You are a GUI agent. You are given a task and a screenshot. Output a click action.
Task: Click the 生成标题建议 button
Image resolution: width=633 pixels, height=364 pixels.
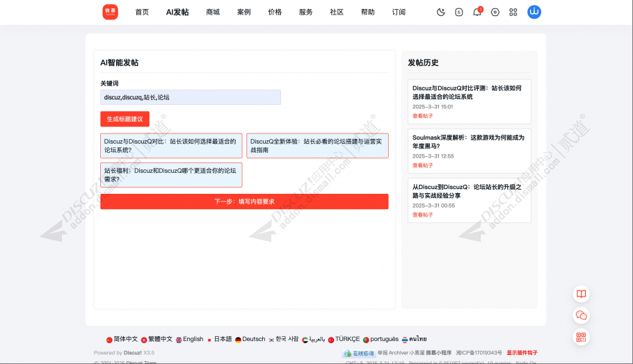[125, 119]
